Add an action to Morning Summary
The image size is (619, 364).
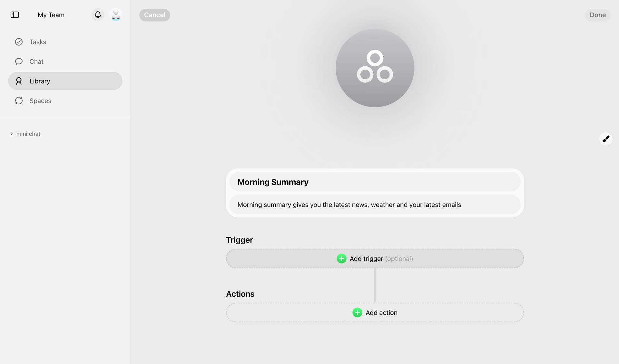tap(375, 312)
